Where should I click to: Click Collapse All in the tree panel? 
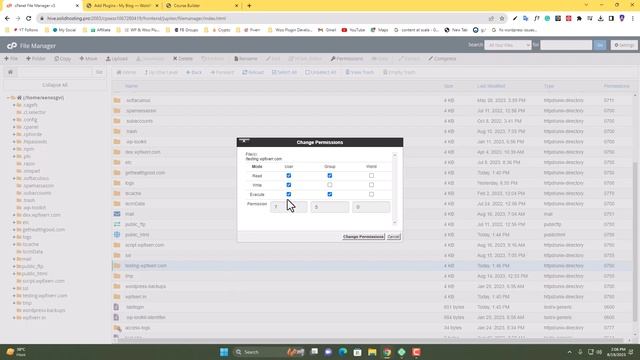[55, 85]
